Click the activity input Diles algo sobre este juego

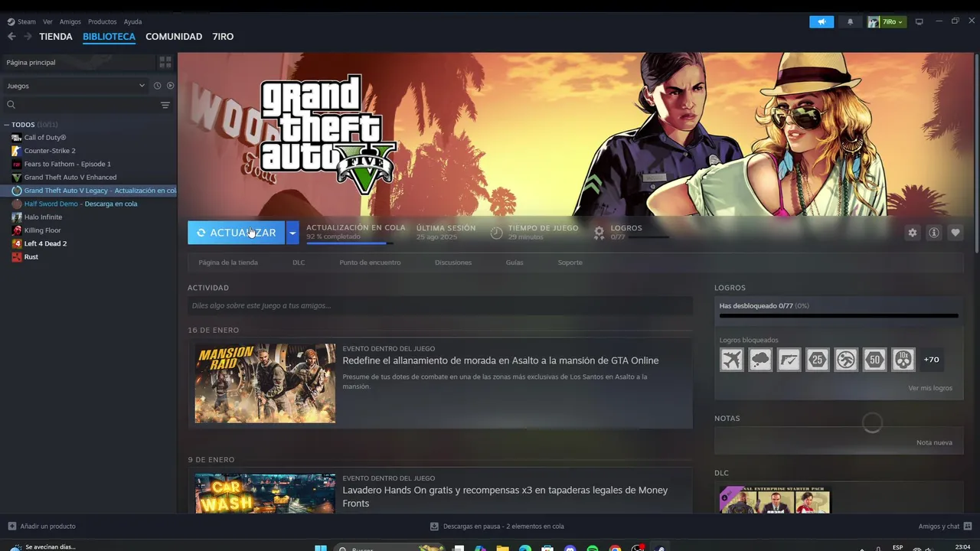[x=440, y=305]
